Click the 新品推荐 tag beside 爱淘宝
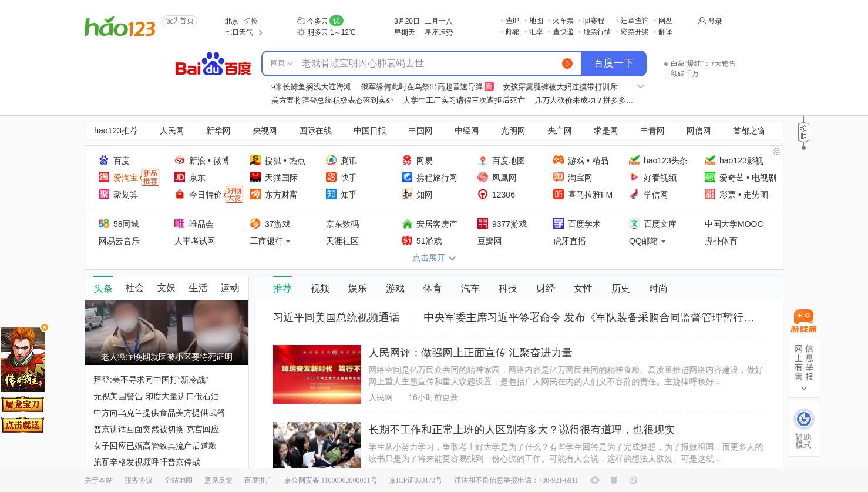 [x=150, y=178]
